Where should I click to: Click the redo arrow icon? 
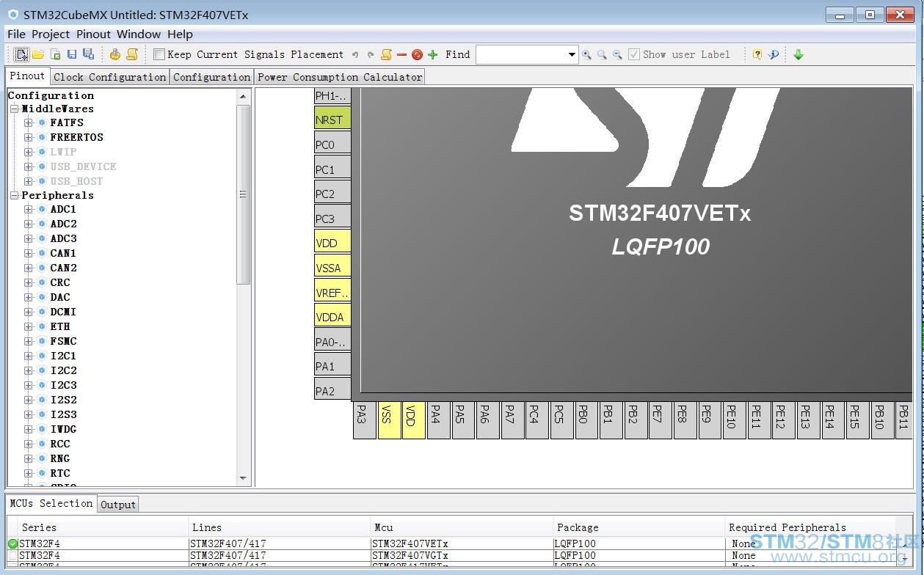point(371,54)
